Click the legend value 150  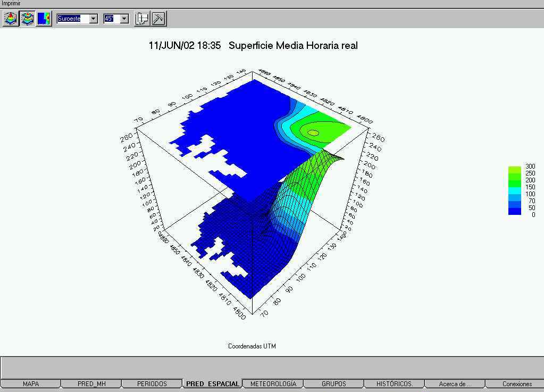coord(530,187)
